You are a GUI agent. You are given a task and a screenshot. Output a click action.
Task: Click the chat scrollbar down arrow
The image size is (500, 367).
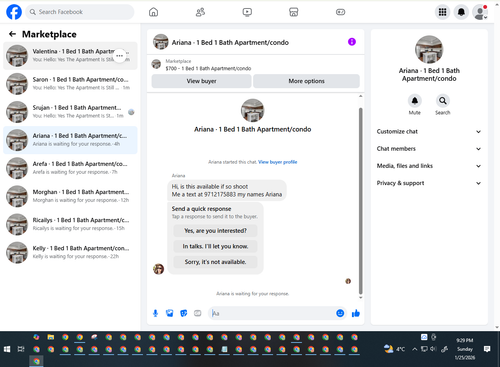(x=360, y=298)
